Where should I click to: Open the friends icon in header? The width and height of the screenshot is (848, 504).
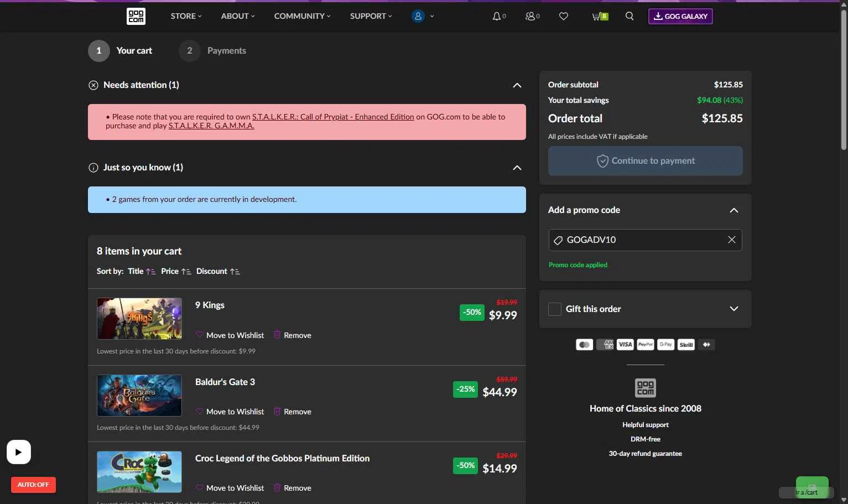point(530,17)
